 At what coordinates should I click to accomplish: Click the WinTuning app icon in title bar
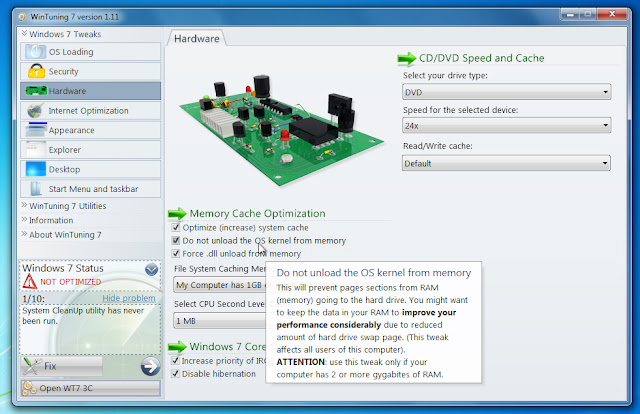click(22, 17)
